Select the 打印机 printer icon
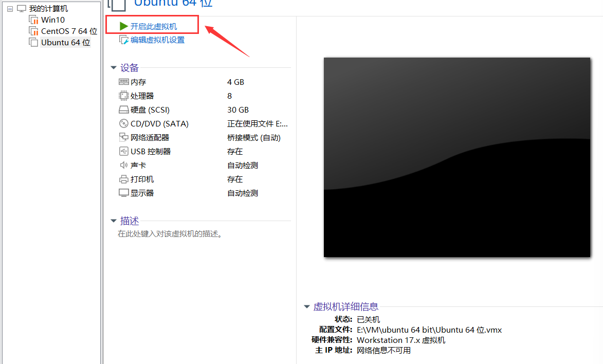The width and height of the screenshot is (603, 364). [123, 179]
